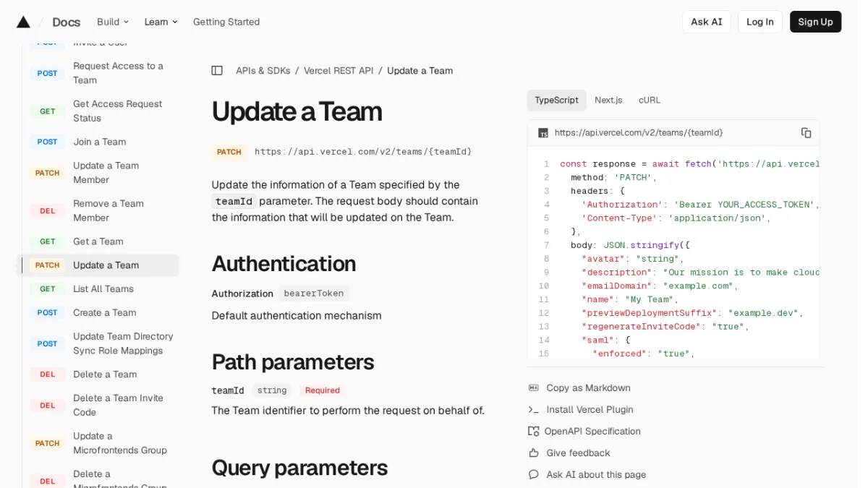Switch to the Next.js code tab
This screenshot has height=488, width=868.
tap(608, 100)
